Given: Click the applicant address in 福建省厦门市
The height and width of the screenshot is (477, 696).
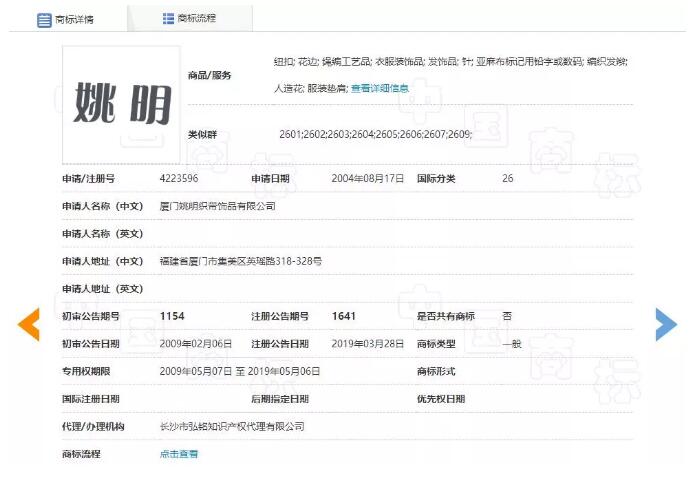Looking at the screenshot, I should (241, 261).
